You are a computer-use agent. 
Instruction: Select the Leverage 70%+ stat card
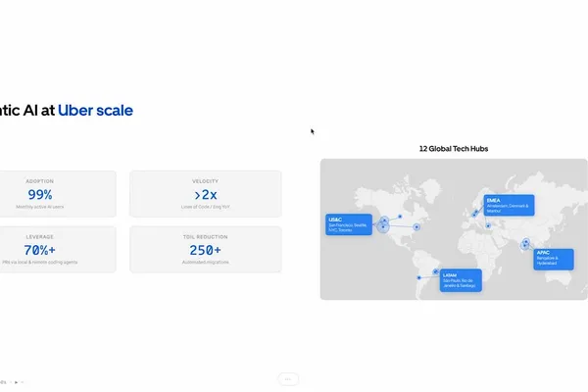57,250
